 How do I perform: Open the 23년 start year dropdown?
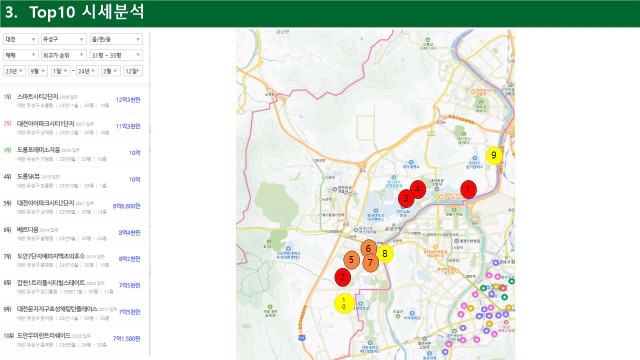click(14, 71)
